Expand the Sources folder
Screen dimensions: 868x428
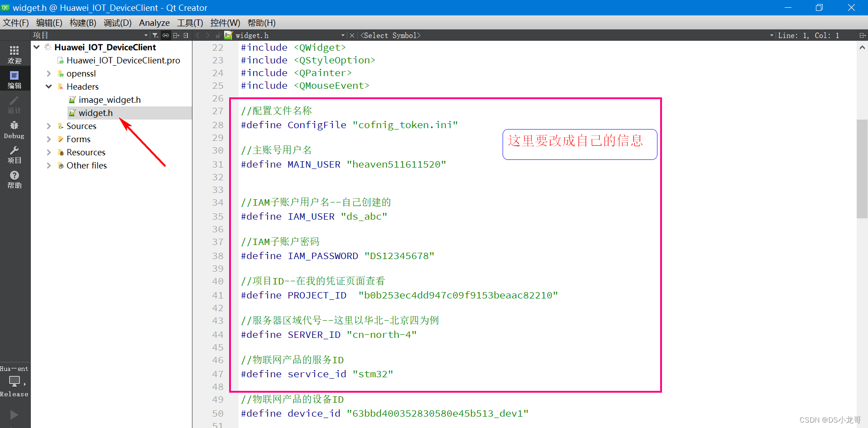[49, 126]
